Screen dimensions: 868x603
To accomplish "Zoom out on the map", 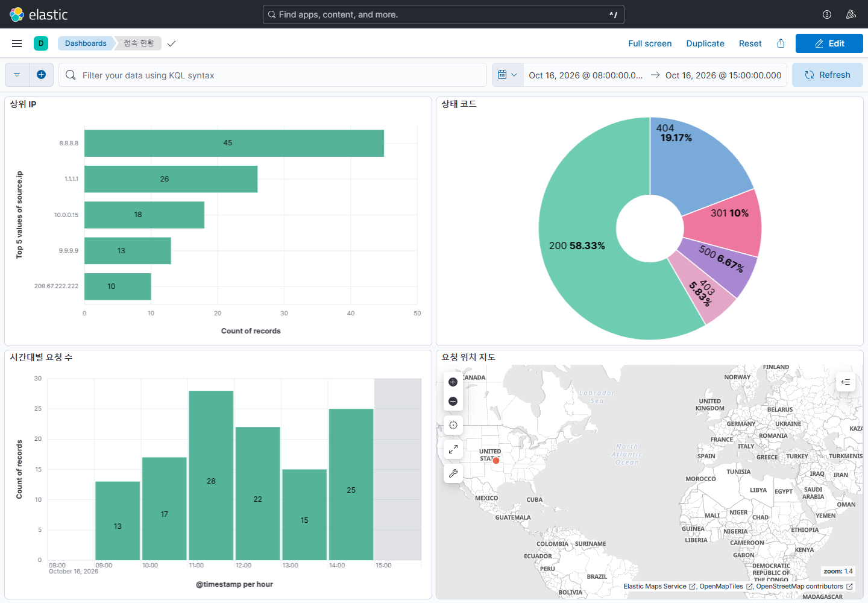I will tap(453, 402).
